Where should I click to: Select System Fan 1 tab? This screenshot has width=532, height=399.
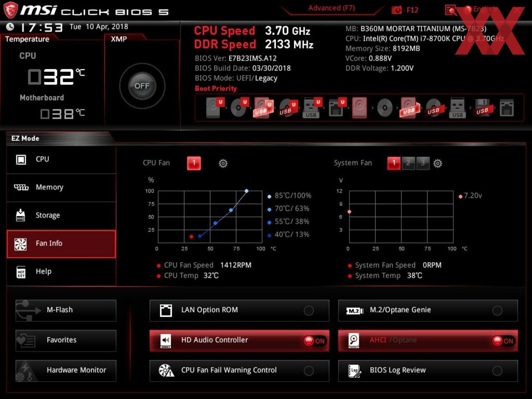(x=394, y=163)
